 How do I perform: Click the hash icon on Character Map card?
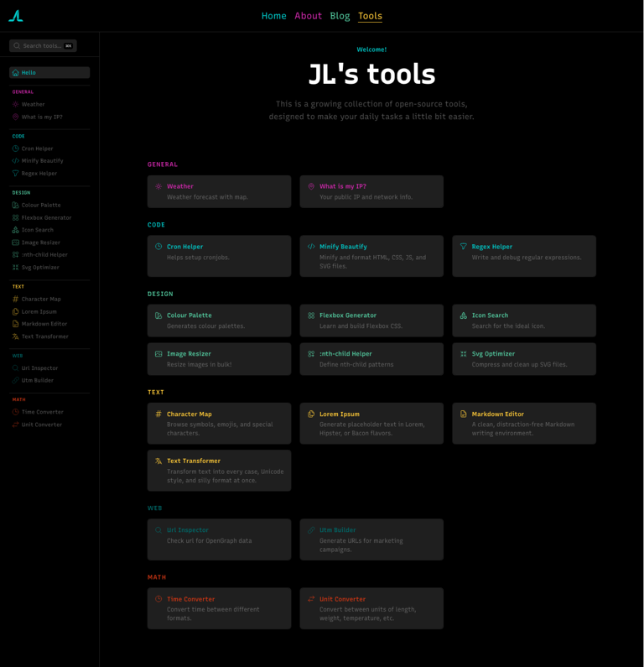158,414
